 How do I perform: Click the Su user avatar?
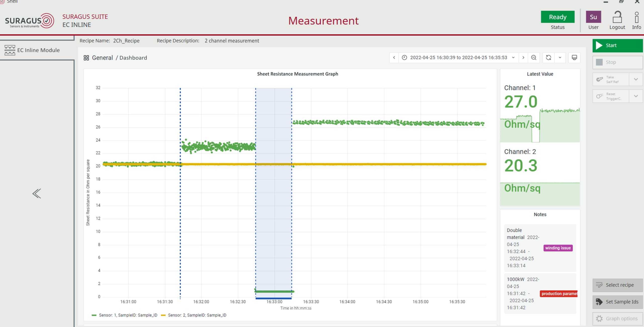(x=593, y=17)
